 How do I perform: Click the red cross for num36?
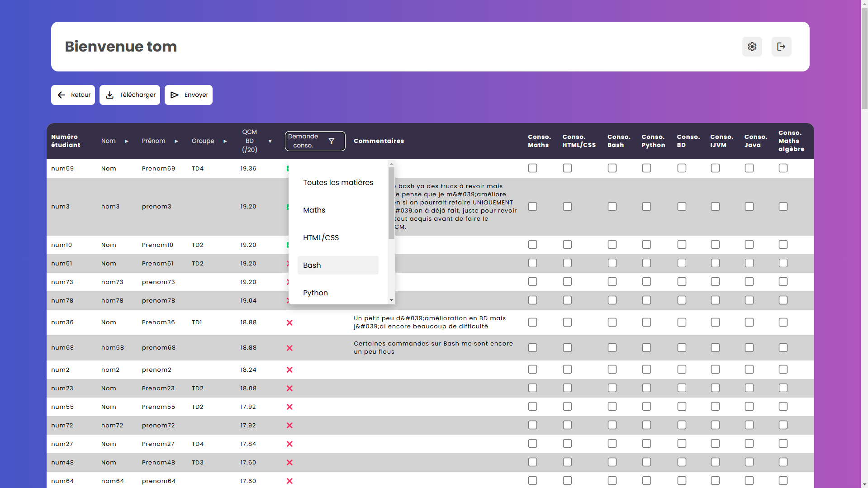click(289, 322)
